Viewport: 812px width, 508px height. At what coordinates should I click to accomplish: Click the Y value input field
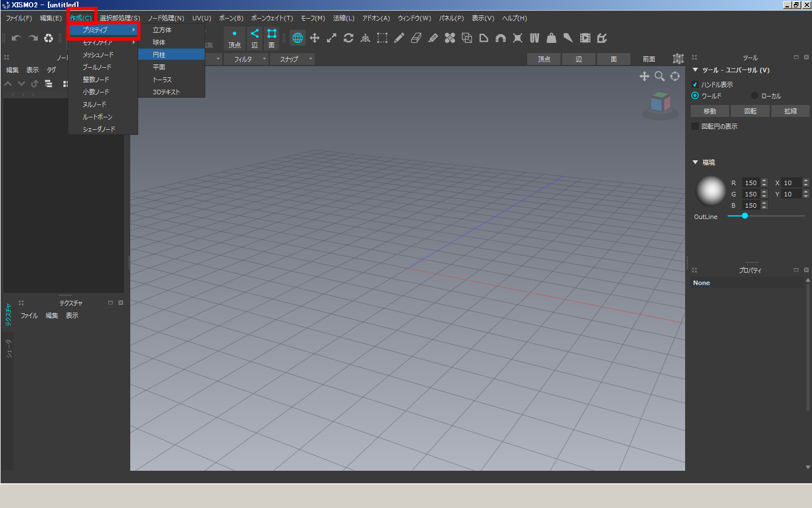pos(791,194)
